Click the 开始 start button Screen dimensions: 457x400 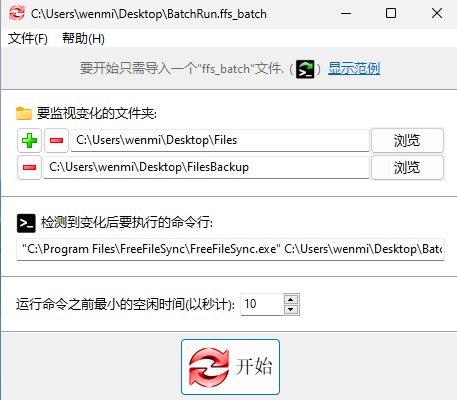pos(230,367)
